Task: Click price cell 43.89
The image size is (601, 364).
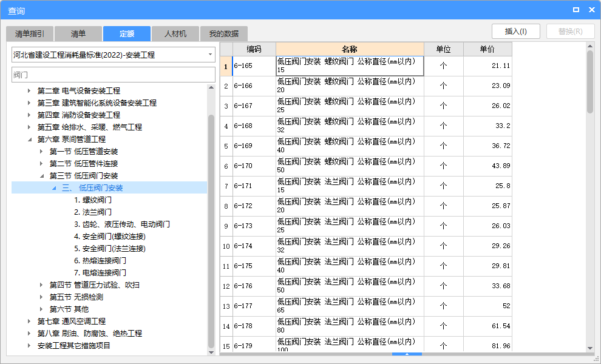Action: (487, 166)
